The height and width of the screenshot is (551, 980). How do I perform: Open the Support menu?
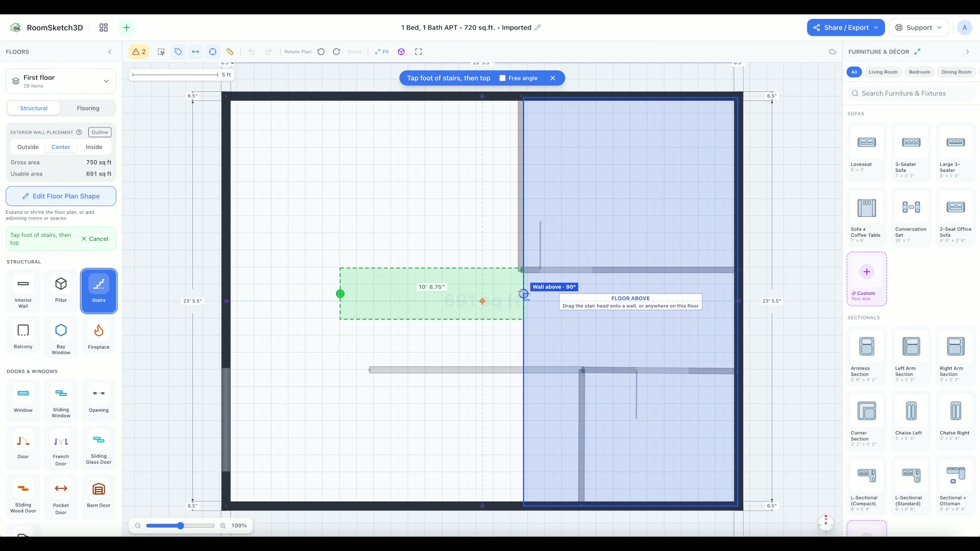pyautogui.click(x=919, y=28)
